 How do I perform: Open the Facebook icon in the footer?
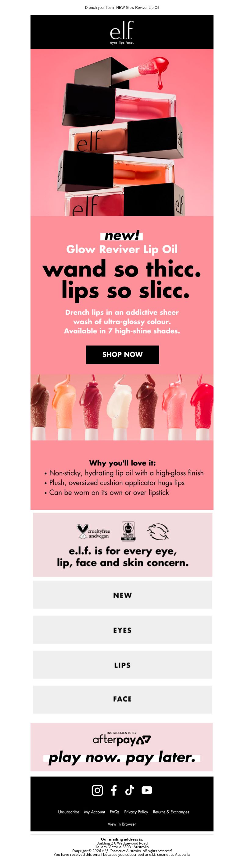(114, 790)
